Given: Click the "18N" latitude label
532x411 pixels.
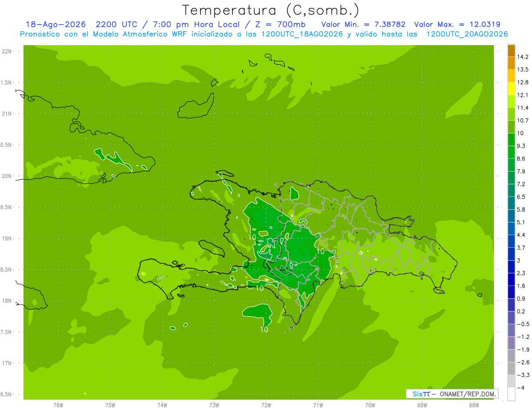Looking at the screenshot, I should coord(8,301).
